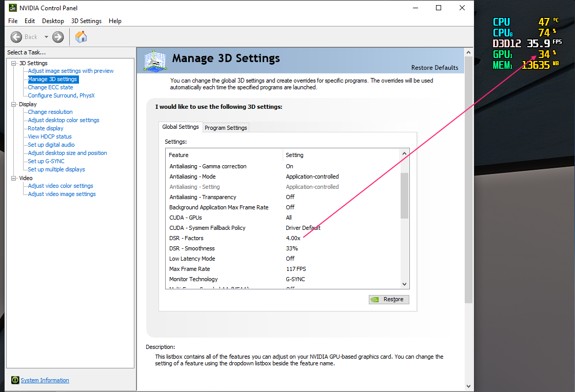Image resolution: width=575 pixels, height=392 pixels.
Task: Select the Antialiasing - Transparency row
Action: 283,197
